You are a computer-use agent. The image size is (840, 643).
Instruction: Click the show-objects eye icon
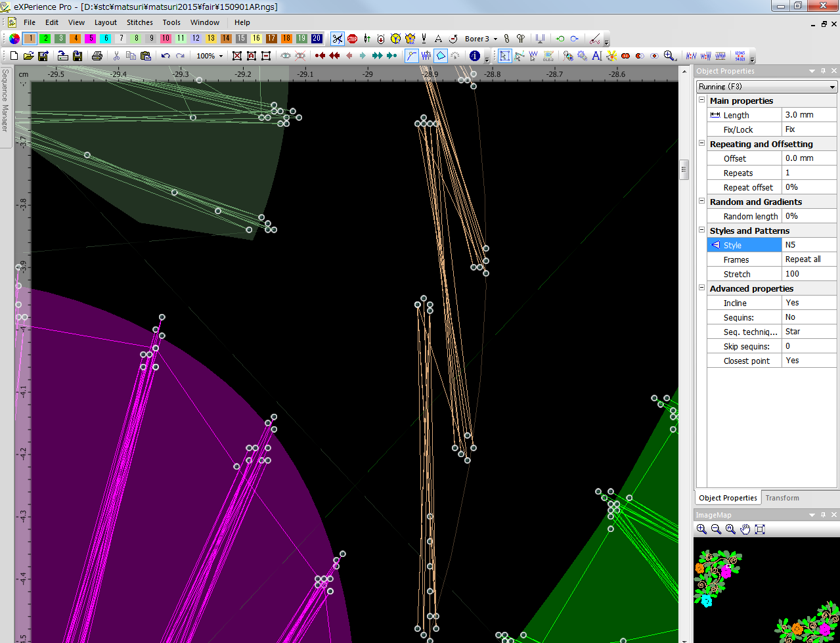coord(286,56)
